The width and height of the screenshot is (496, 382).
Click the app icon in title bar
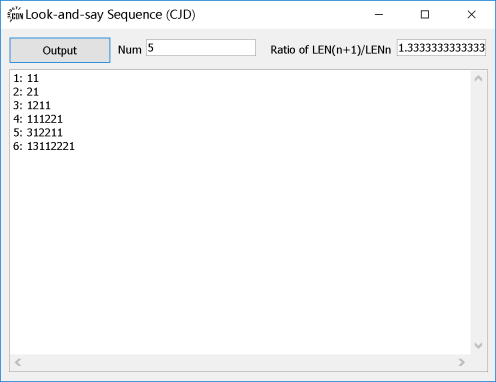15,14
